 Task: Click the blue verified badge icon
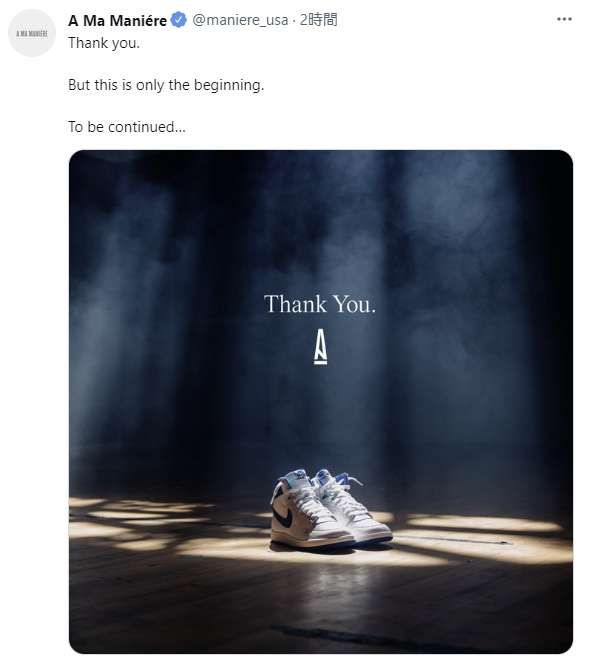click(179, 20)
